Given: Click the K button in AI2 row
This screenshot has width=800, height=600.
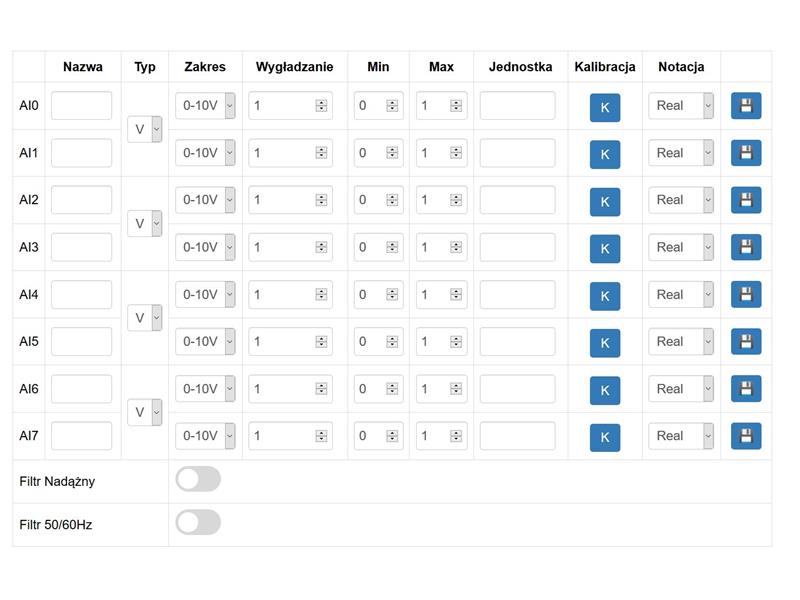Looking at the screenshot, I should click(605, 202).
